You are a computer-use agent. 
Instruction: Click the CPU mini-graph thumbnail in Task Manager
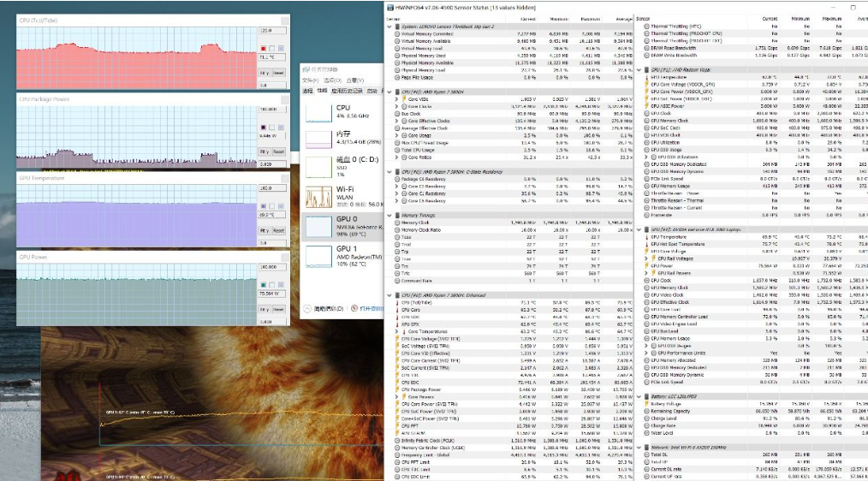coord(318,112)
